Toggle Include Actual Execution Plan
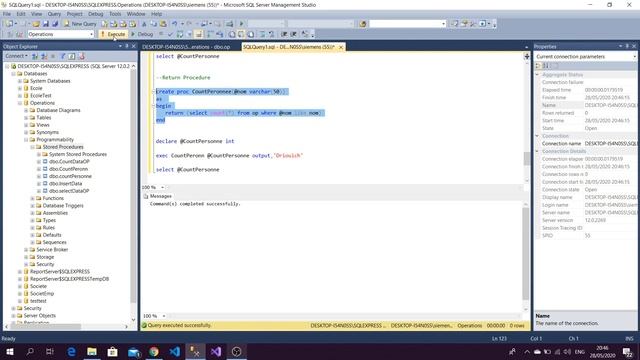The height and width of the screenshot is (360, 640). [x=211, y=34]
